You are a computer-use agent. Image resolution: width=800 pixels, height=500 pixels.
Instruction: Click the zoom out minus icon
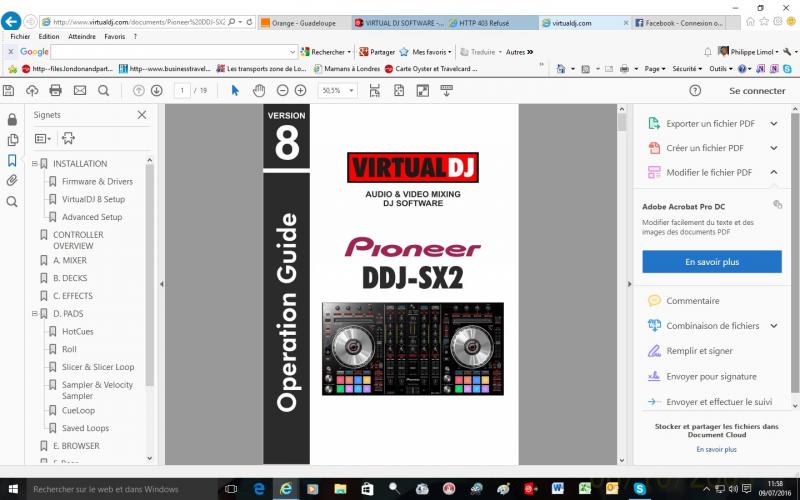[283, 90]
